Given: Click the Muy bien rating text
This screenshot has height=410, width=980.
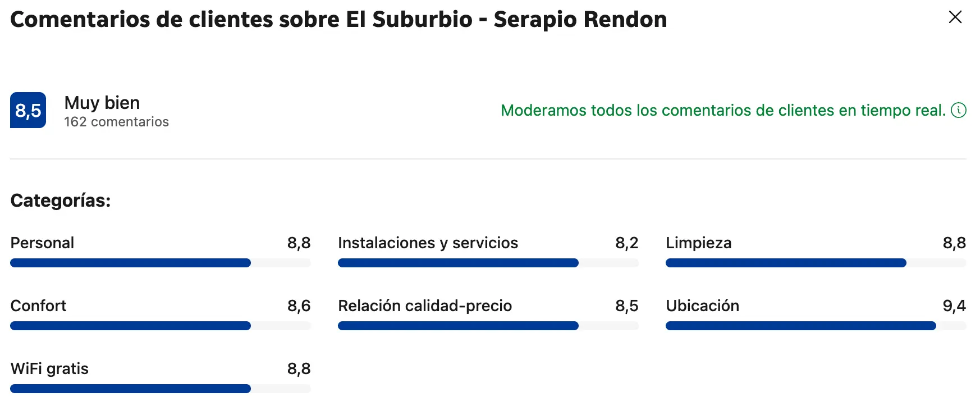Looking at the screenshot, I should [102, 103].
